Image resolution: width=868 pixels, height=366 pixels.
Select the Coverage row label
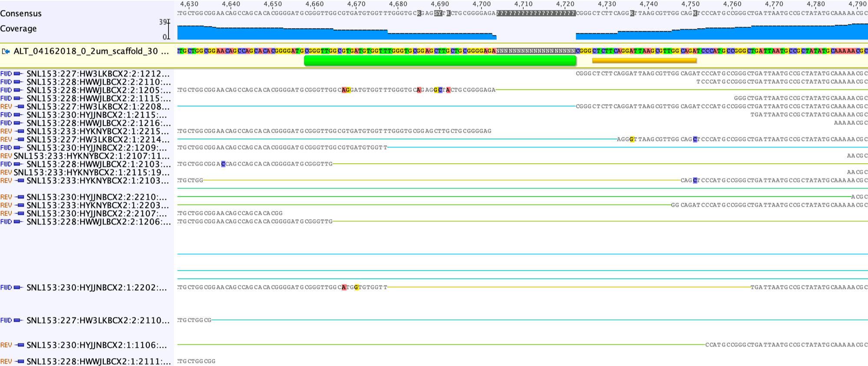[18, 29]
